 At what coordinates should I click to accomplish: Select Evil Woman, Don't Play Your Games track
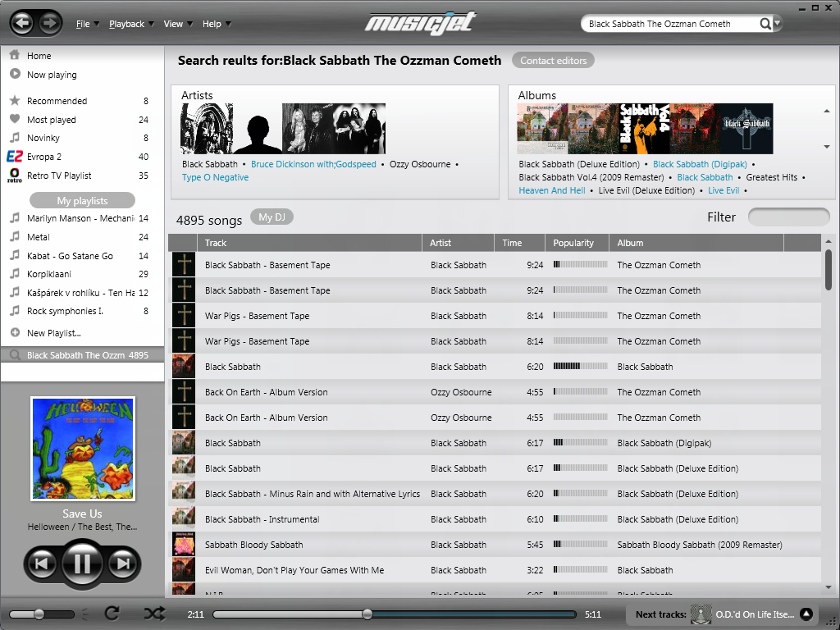[x=495, y=570]
